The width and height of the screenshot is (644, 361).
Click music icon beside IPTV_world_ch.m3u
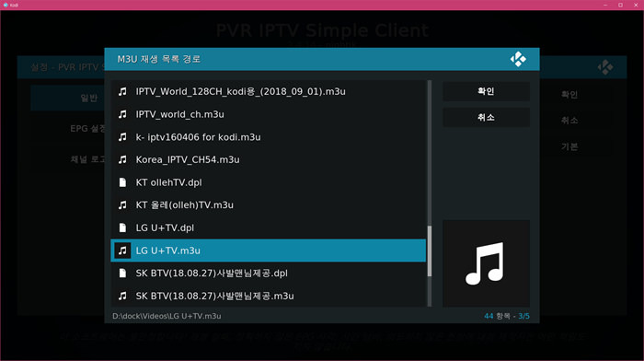122,114
